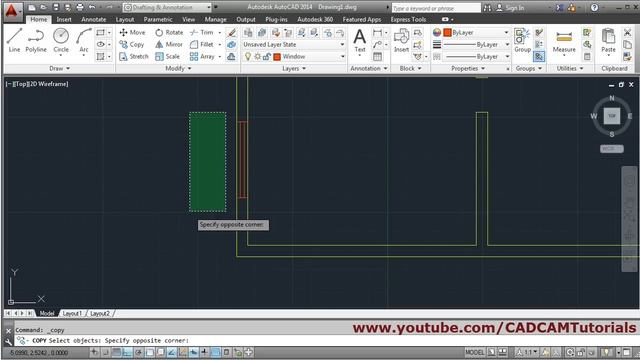The width and height of the screenshot is (640, 360).
Task: Click the red ByLayer color swatch
Action: point(447,32)
